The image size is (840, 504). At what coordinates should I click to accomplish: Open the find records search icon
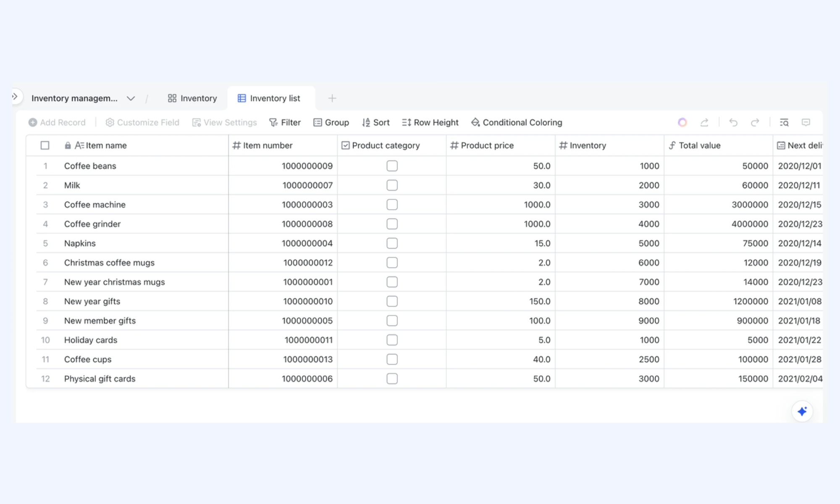click(784, 122)
